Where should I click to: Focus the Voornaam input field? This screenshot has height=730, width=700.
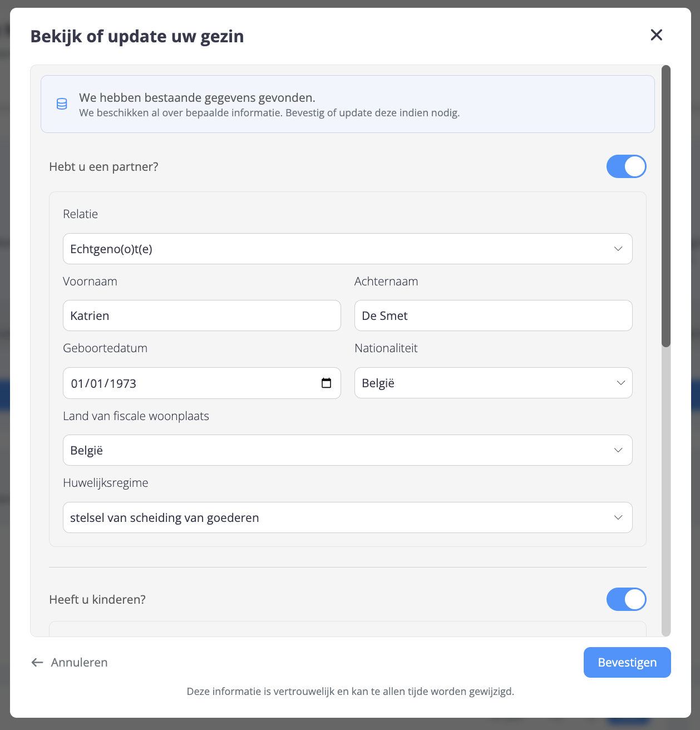[201, 315]
